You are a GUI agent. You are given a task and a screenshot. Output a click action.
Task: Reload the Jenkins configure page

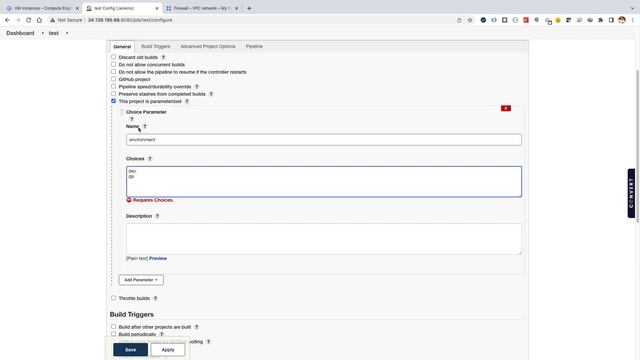29,20
